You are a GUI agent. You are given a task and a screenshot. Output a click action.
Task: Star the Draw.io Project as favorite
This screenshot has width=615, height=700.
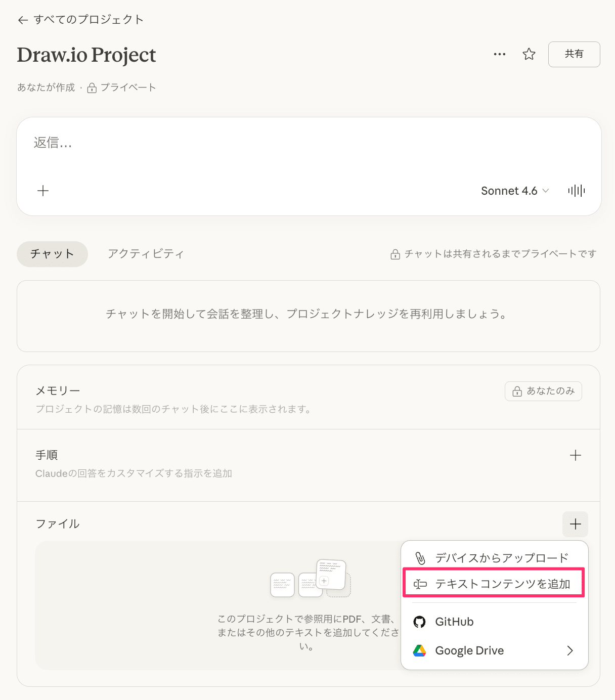529,54
